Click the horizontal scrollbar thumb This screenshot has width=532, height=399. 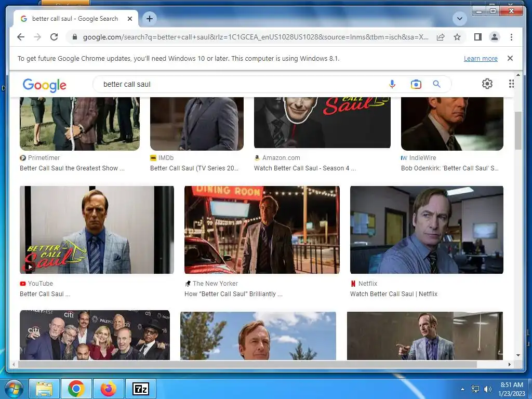[x=247, y=364]
